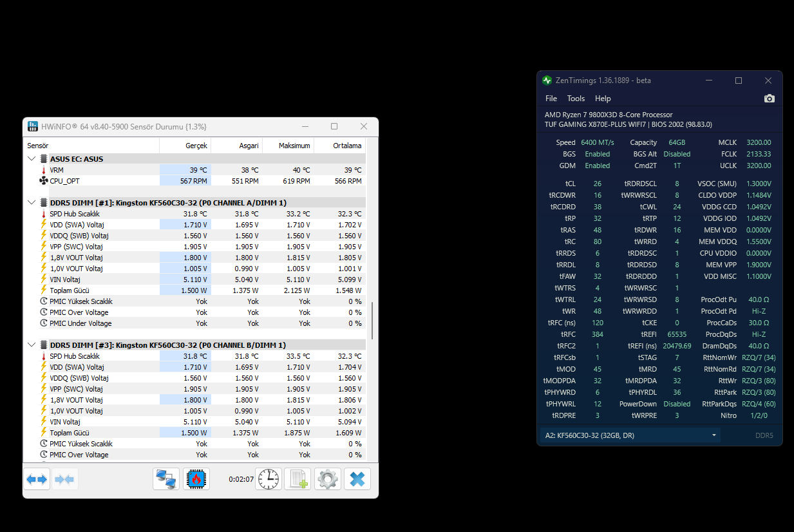This screenshot has height=532, width=794.
Task: Click the CPU_OPT fan icon
Action: pos(44,181)
